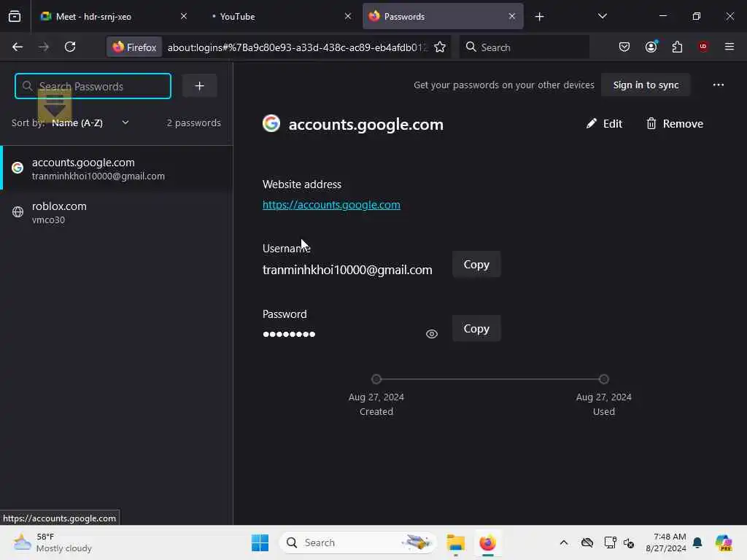747x560 pixels.
Task: Edit the accounts.google.com login
Action: (x=604, y=124)
